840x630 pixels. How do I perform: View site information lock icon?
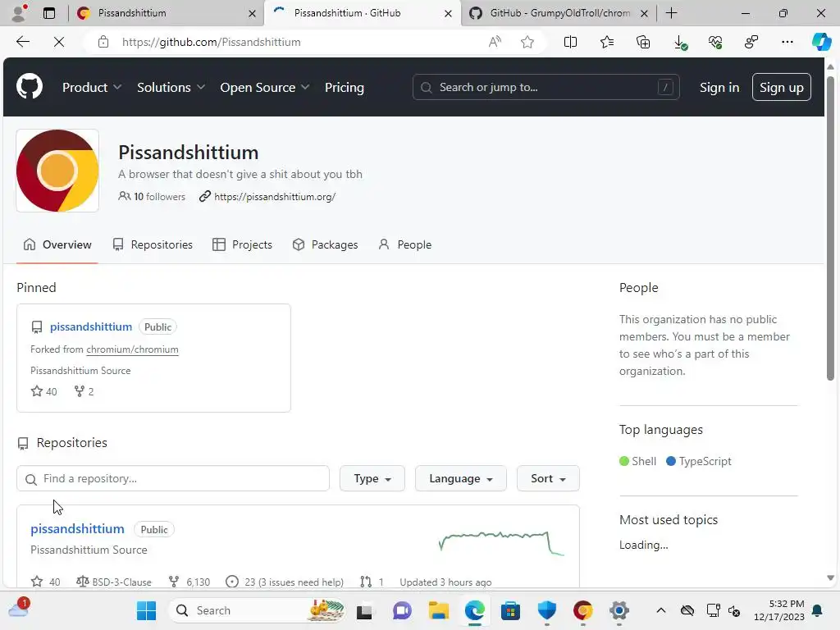pyautogui.click(x=103, y=42)
